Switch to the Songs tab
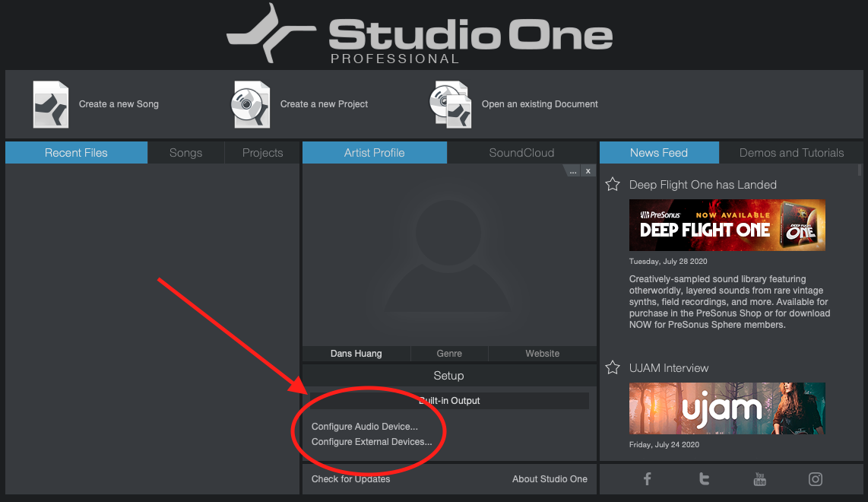The image size is (868, 502). [185, 152]
